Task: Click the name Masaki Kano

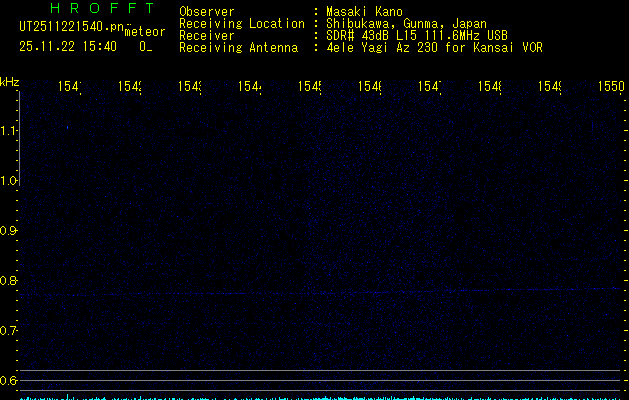Action: [x=364, y=11]
